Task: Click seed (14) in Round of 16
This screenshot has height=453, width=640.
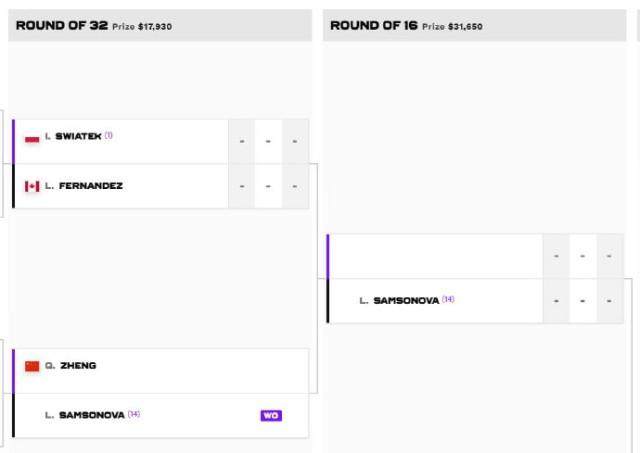Action: [448, 300]
